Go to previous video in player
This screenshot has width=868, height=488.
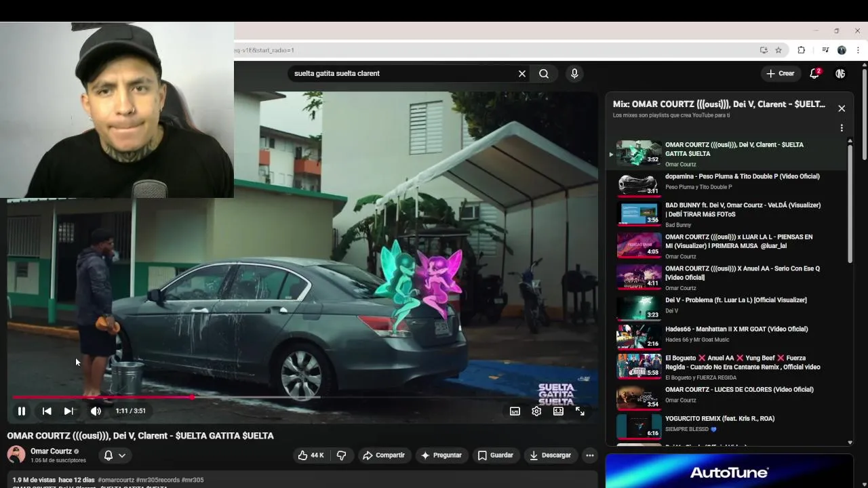click(x=47, y=411)
